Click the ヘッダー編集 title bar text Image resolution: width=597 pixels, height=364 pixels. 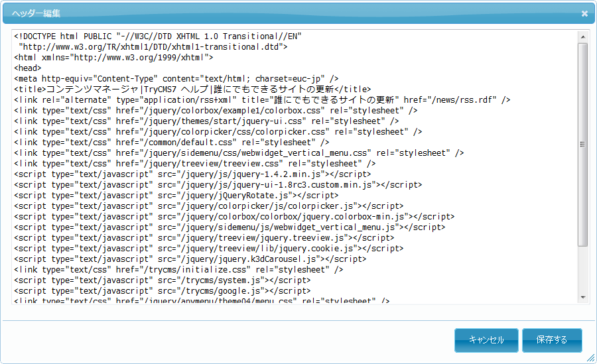(36, 13)
